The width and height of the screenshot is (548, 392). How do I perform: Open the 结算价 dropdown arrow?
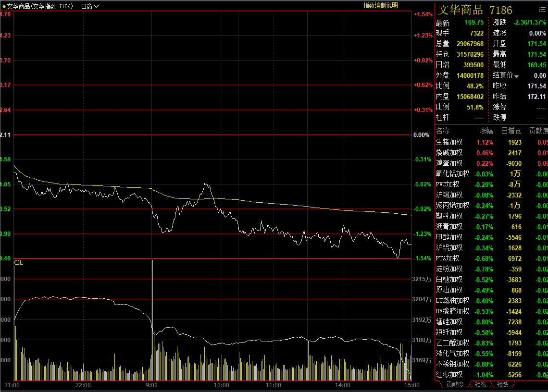[517, 76]
